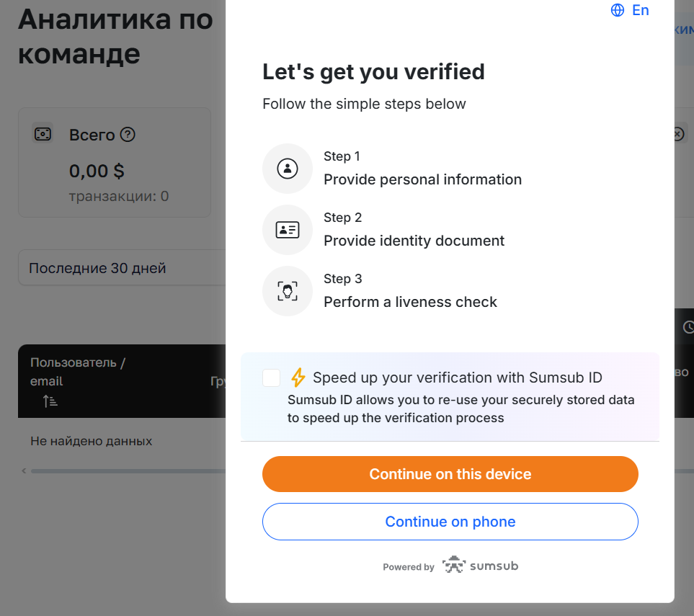The image size is (694, 616).
Task: Enable the Sumsub ID speed-up checkbox
Action: pyautogui.click(x=271, y=378)
